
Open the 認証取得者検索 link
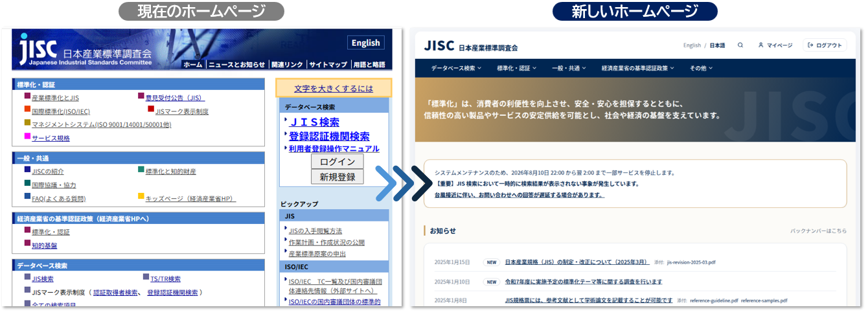click(115, 293)
